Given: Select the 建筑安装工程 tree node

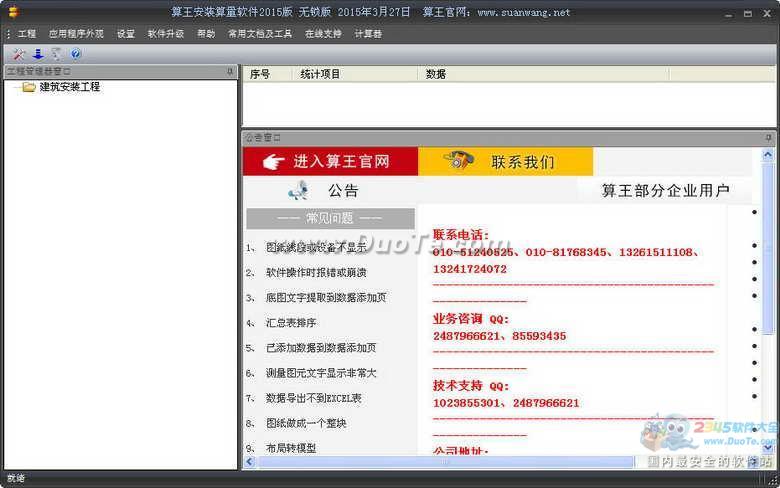Looking at the screenshot, I should (x=69, y=87).
